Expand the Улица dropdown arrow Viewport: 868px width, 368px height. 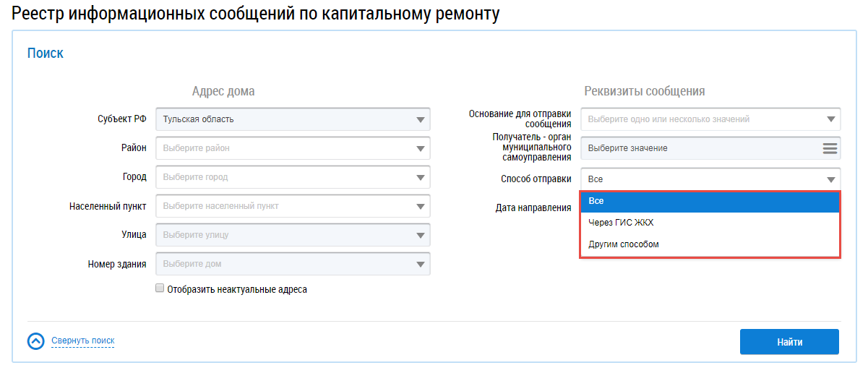pos(421,235)
